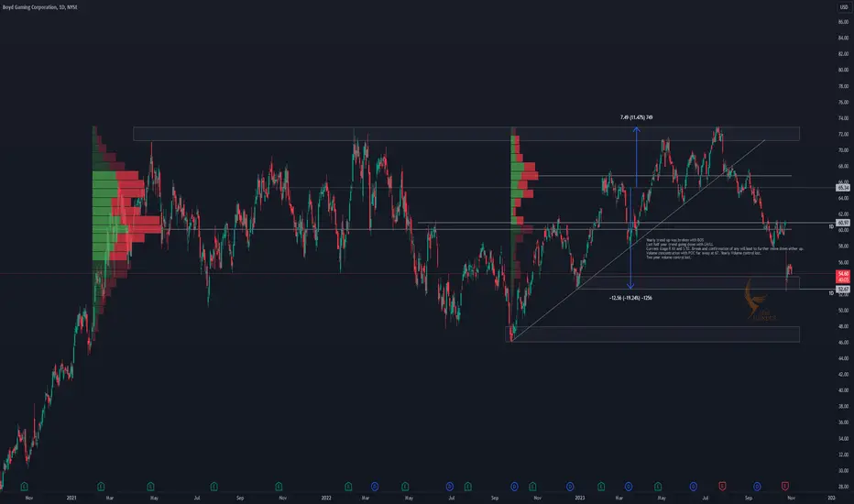Click the 2022 label on time axis
Viewport: 854px width, 504px height.
pos(326,498)
